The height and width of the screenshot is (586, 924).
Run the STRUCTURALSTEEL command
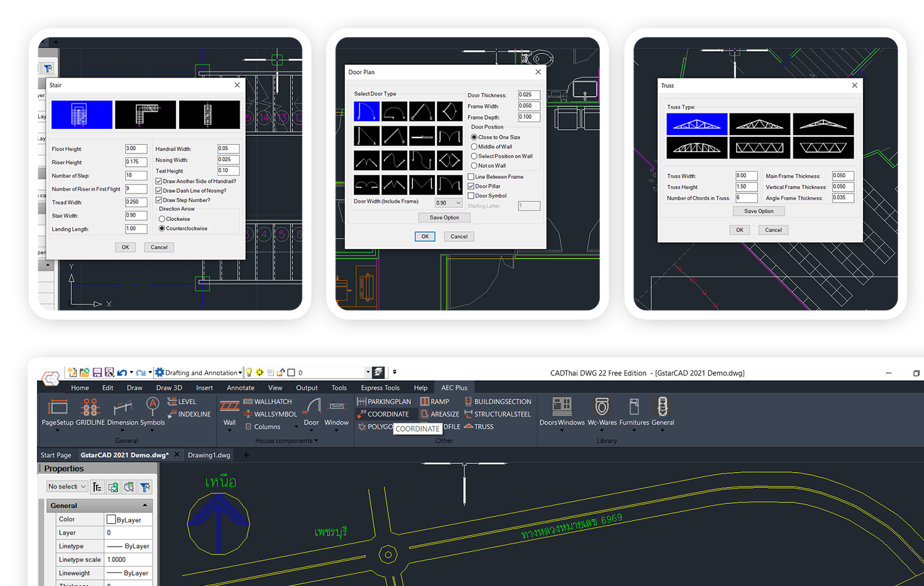[x=498, y=414]
